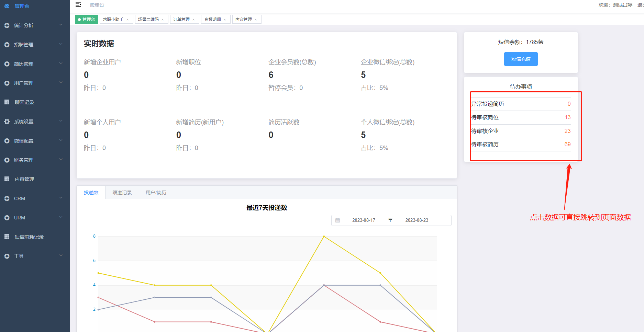
Task: Click the plus icon next to 招聘管理
Action: click(7, 45)
